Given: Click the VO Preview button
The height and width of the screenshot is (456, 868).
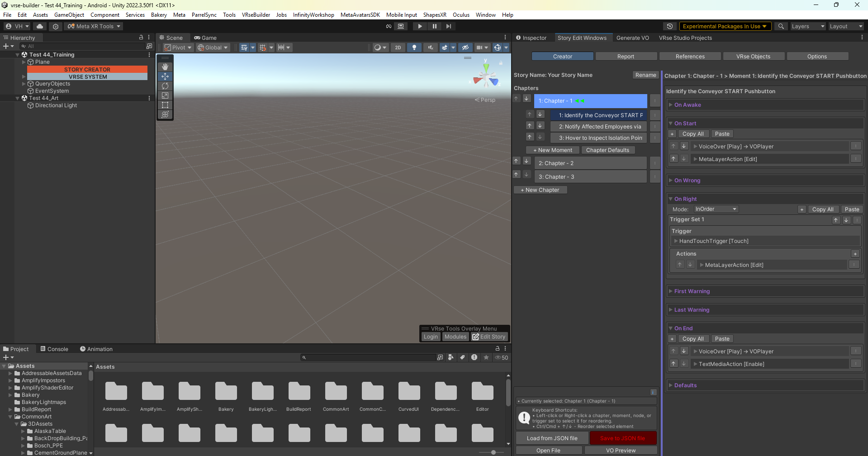Looking at the screenshot, I should tap(621, 451).
